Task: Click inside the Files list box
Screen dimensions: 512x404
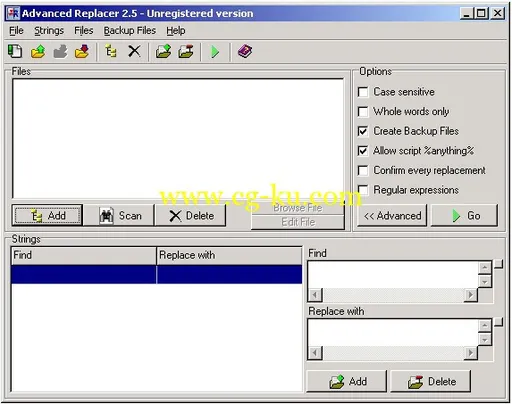Action: tap(178, 138)
